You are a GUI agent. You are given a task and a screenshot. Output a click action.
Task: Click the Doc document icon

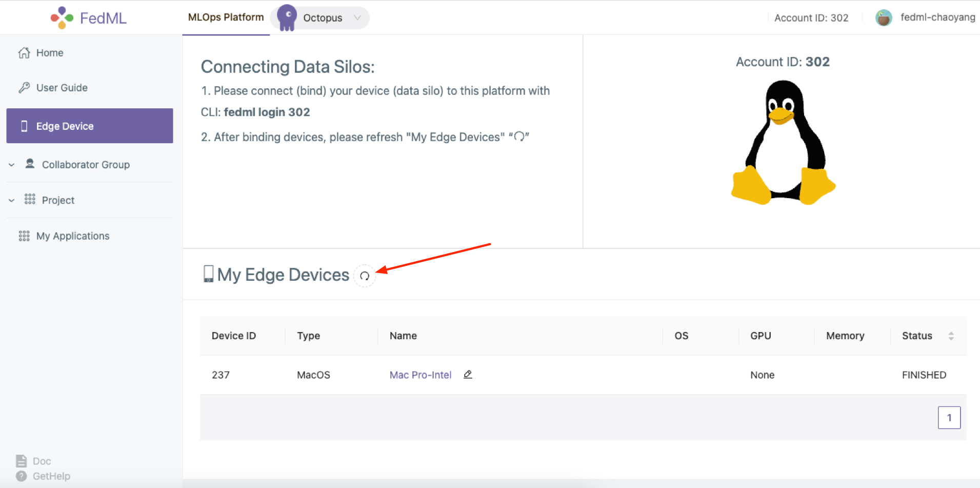[x=21, y=461]
